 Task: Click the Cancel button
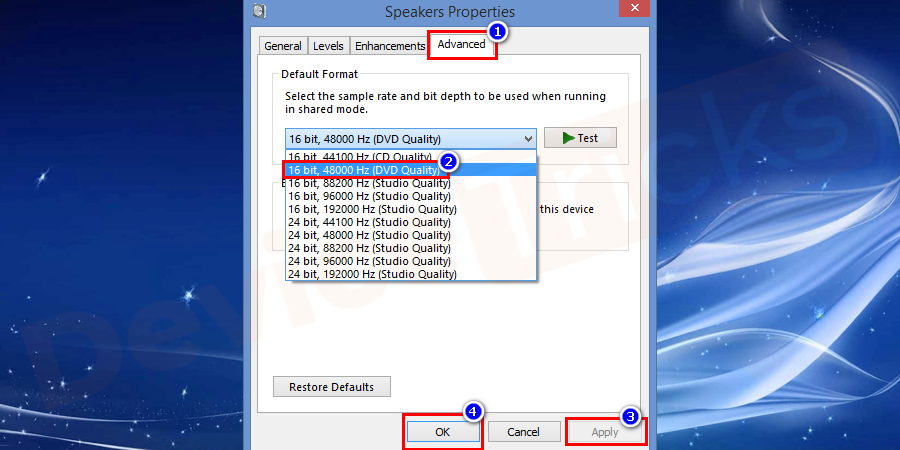[x=523, y=432]
